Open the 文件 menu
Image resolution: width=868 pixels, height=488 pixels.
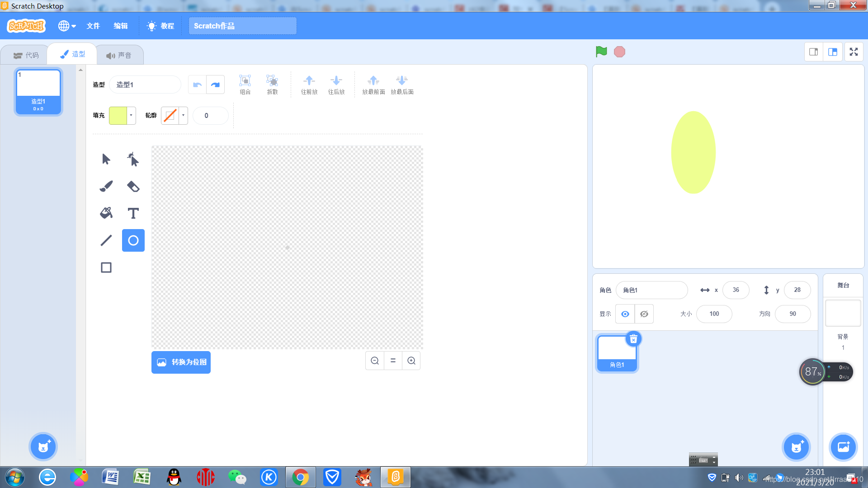click(93, 26)
